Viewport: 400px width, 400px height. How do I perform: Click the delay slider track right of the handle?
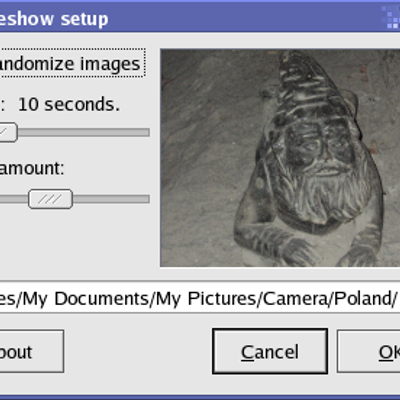pos(83,132)
